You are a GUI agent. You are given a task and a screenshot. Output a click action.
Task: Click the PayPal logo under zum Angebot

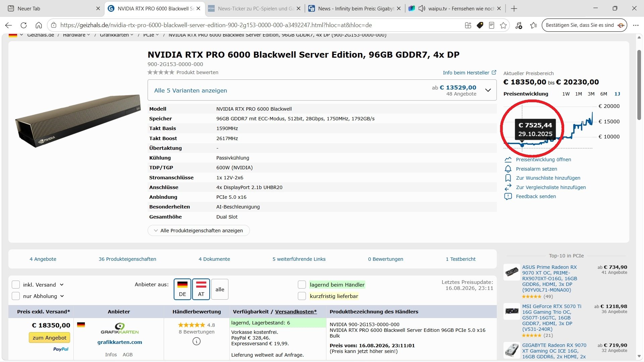[x=61, y=349]
